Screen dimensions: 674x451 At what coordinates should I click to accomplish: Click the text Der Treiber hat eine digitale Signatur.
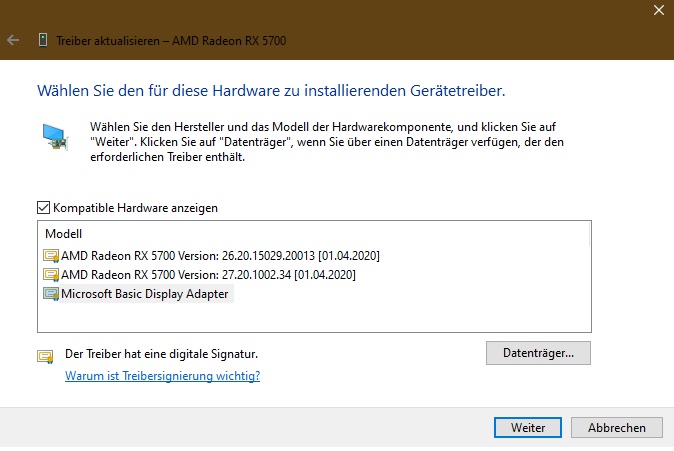[161, 354]
